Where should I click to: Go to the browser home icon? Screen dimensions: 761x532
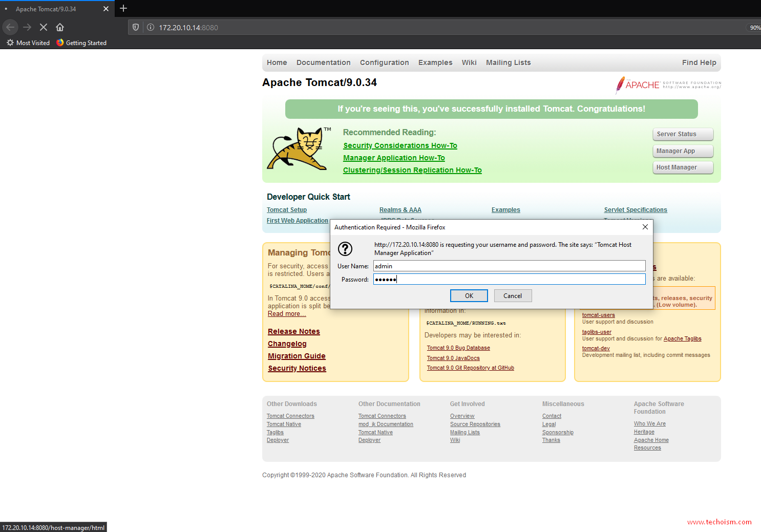(60, 27)
